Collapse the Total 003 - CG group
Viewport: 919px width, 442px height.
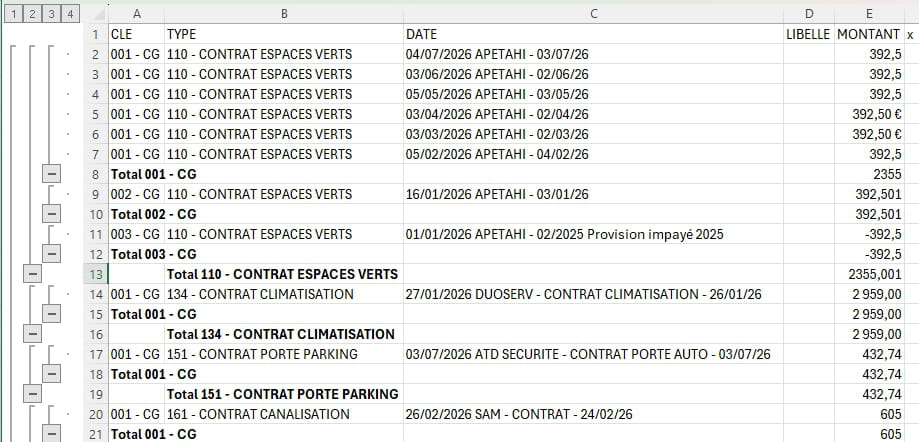click(x=52, y=254)
